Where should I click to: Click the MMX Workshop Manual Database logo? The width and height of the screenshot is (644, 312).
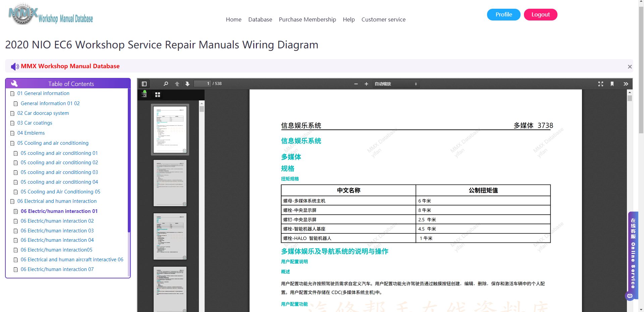pyautogui.click(x=51, y=15)
